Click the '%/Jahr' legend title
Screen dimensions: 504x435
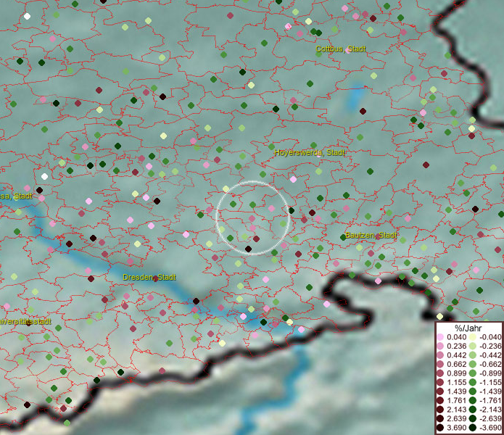click(468, 328)
